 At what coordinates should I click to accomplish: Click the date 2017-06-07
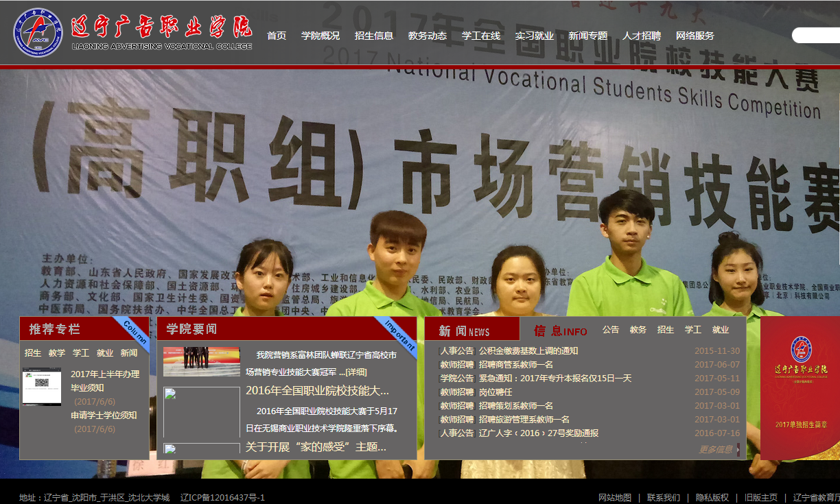[x=717, y=365]
